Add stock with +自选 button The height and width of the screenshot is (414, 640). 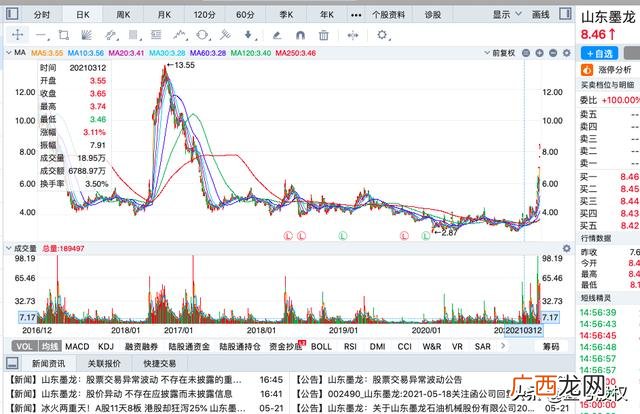(599, 53)
